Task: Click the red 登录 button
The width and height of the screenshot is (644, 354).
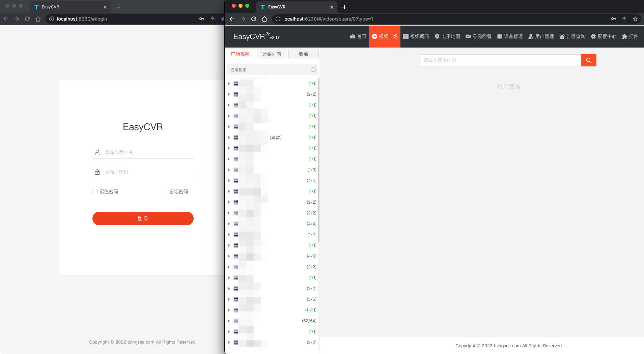Action: coord(143,218)
